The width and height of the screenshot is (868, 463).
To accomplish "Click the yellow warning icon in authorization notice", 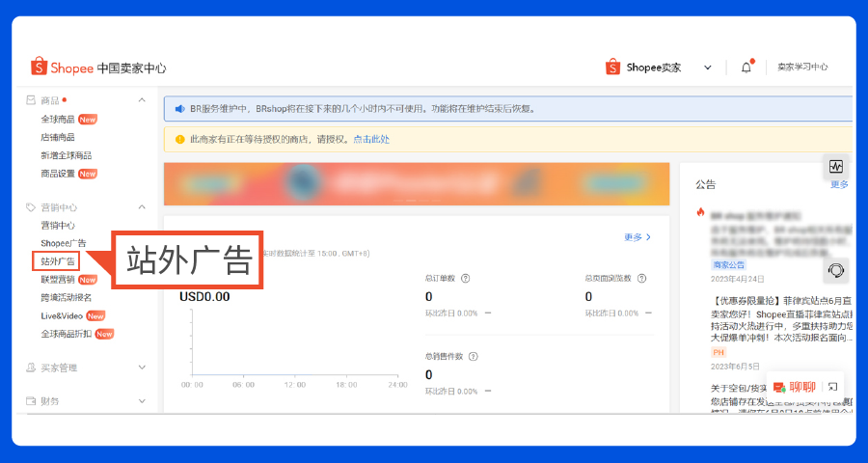I will [x=180, y=140].
